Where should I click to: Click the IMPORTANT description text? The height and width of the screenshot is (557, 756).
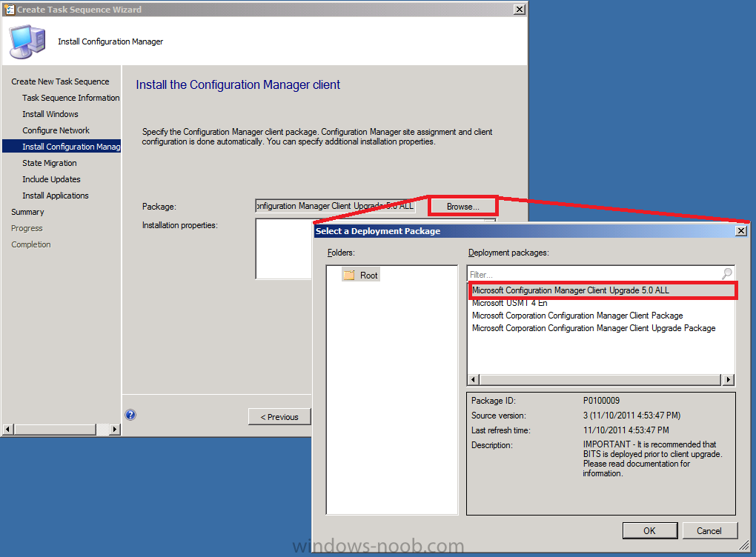click(652, 458)
